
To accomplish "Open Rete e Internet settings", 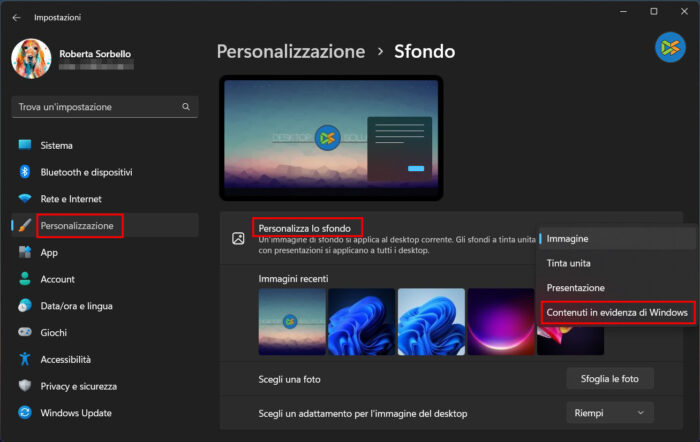I will (x=71, y=199).
